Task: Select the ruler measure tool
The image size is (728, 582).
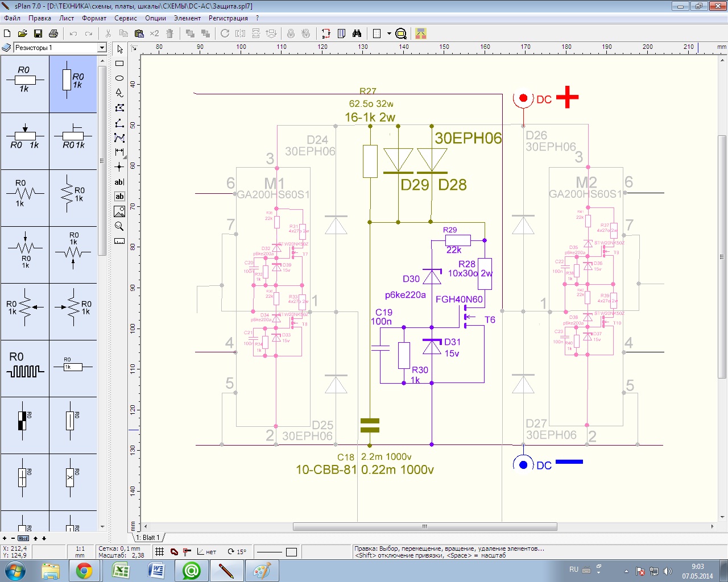Action: click(x=119, y=241)
